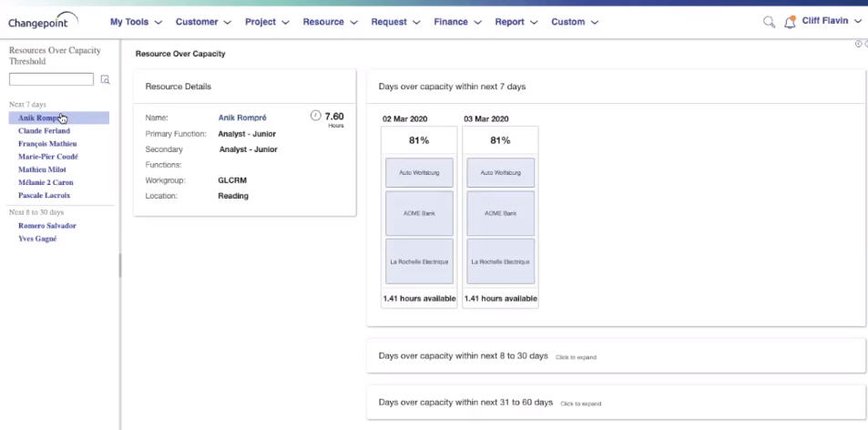Click the Next 7 days group label
Image resolution: width=868 pixels, height=430 pixels.
pyautogui.click(x=27, y=105)
